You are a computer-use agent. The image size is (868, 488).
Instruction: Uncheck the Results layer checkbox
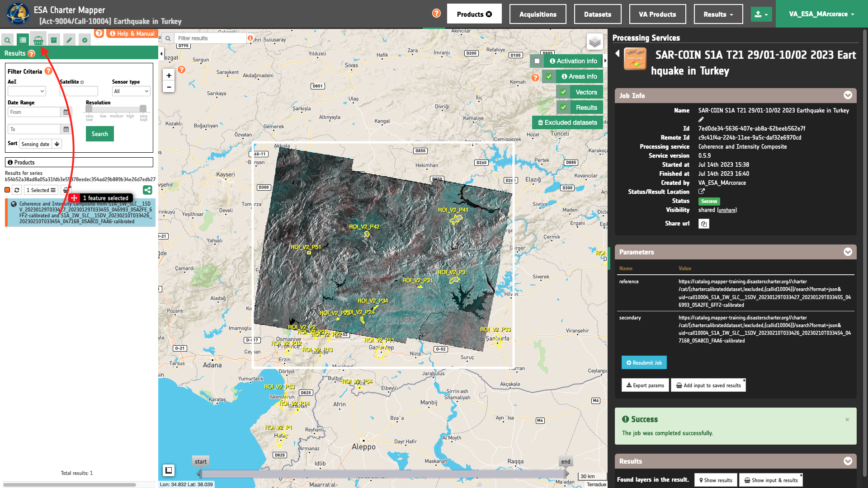[563, 107]
